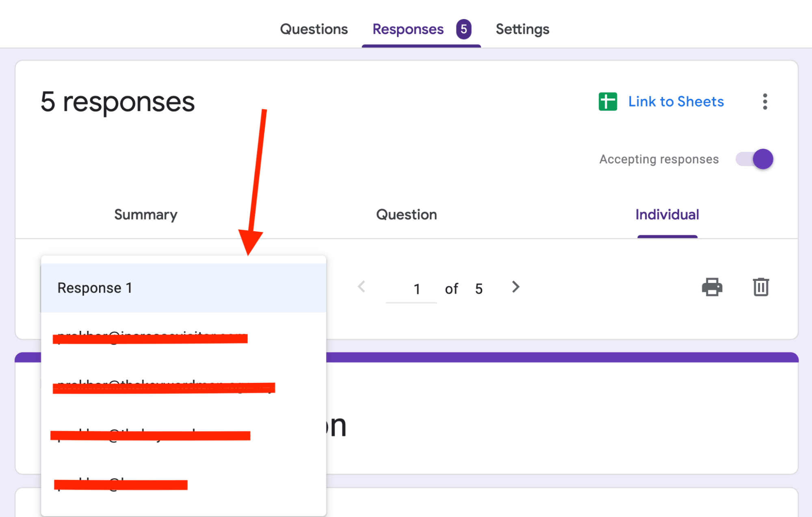Switch to Summary view
Image resolution: width=812 pixels, height=517 pixels.
point(145,215)
